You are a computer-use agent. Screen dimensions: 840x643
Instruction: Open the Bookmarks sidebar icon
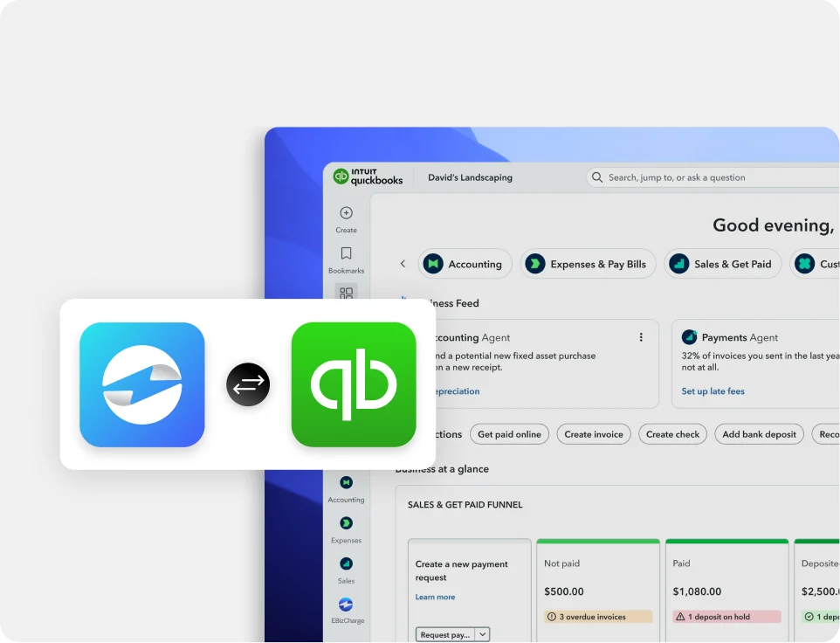tap(346, 252)
